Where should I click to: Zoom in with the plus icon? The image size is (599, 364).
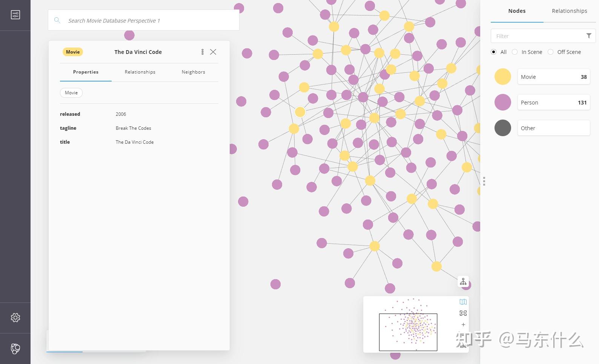tap(463, 324)
